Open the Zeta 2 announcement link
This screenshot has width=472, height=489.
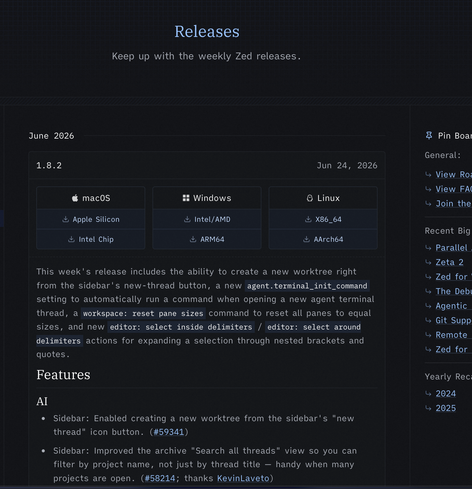(449, 262)
